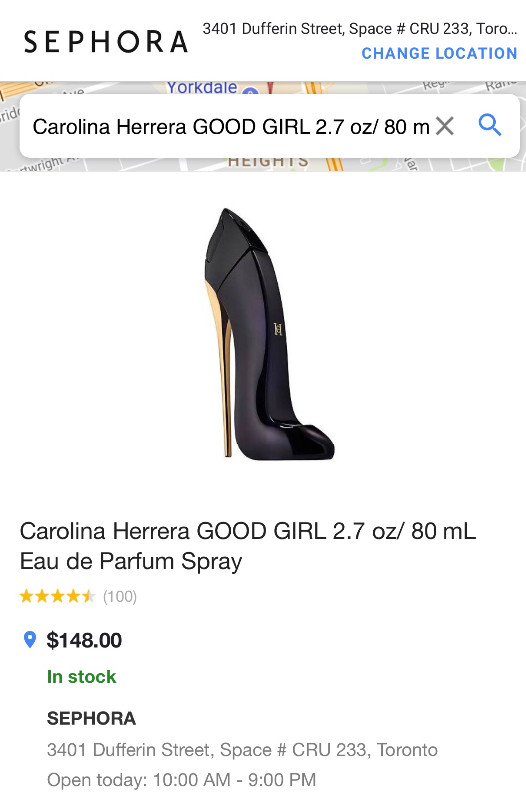Open store address 3401 Dufferin Street, Toronto
Screen dimensions: 526x800
[x=242, y=750]
